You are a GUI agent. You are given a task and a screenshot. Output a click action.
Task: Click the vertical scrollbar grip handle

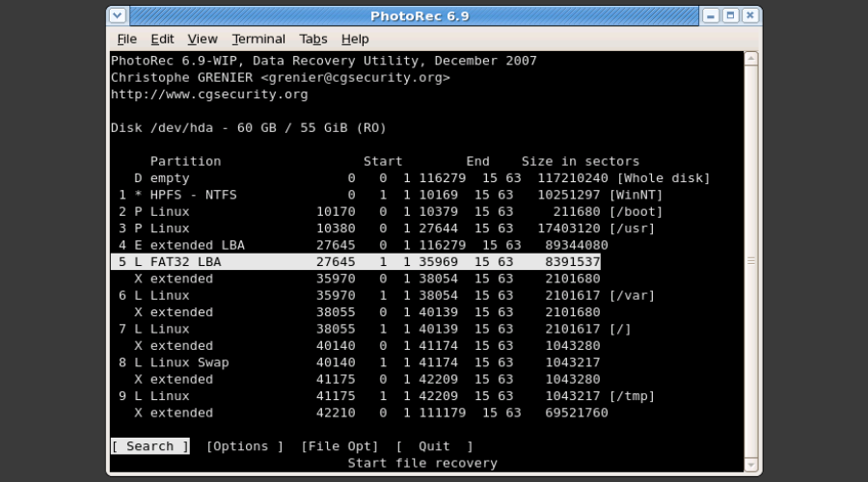pyautogui.click(x=751, y=260)
